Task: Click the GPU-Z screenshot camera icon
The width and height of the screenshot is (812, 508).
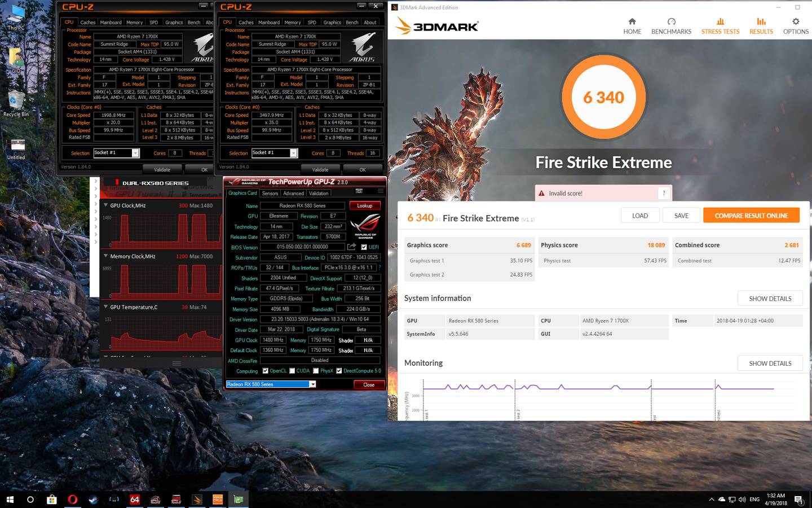Action: coord(359,191)
